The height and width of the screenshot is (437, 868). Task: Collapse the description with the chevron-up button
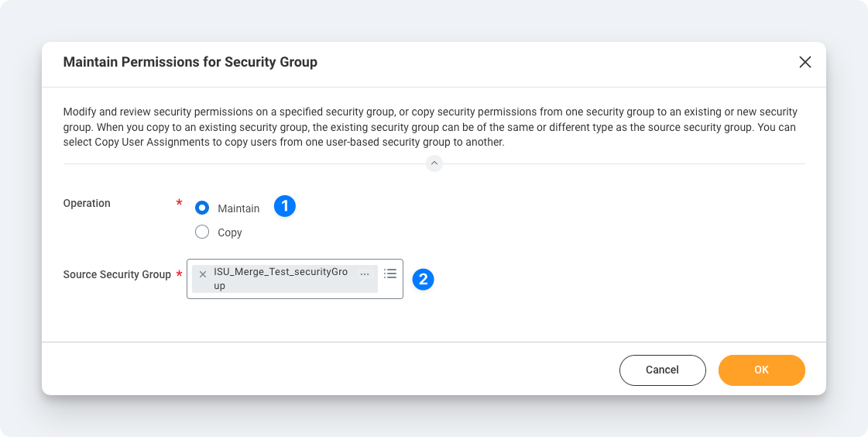point(434,163)
